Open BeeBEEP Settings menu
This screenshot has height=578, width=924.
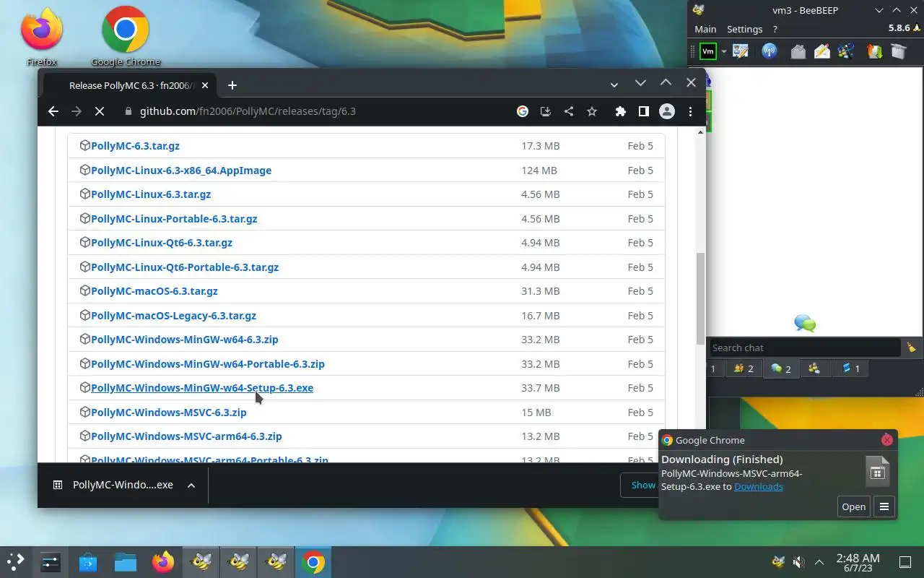pyautogui.click(x=744, y=29)
